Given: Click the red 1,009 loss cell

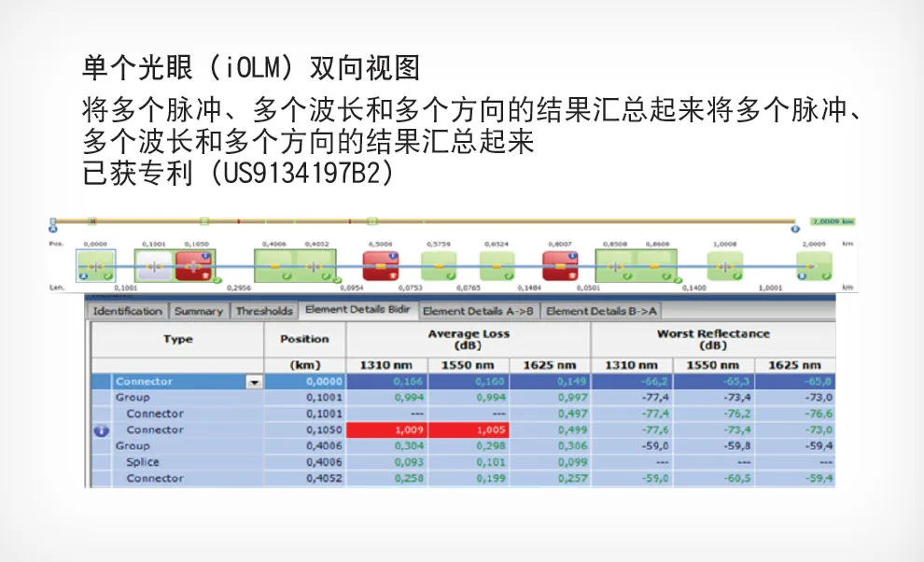Looking at the screenshot, I should pos(386,430).
